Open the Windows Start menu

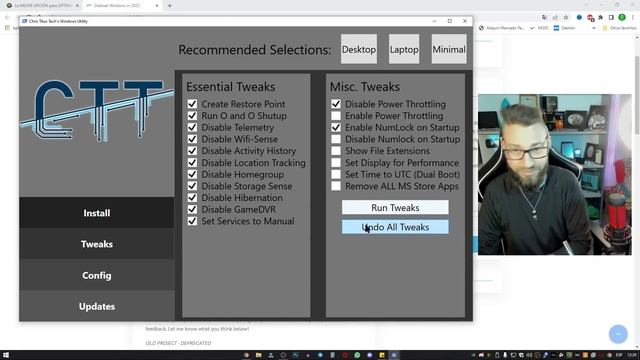pyautogui.click(x=6, y=355)
